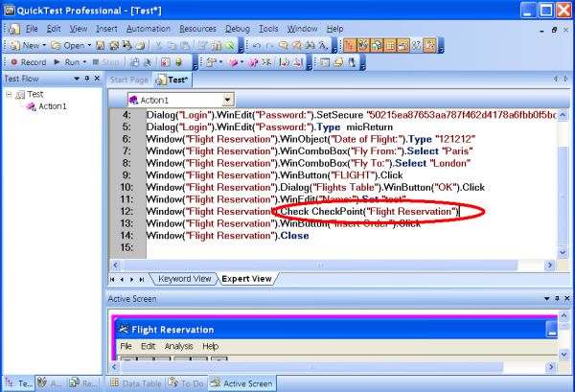
Task: Click the Open test toolbar icon
Action: (x=56, y=45)
